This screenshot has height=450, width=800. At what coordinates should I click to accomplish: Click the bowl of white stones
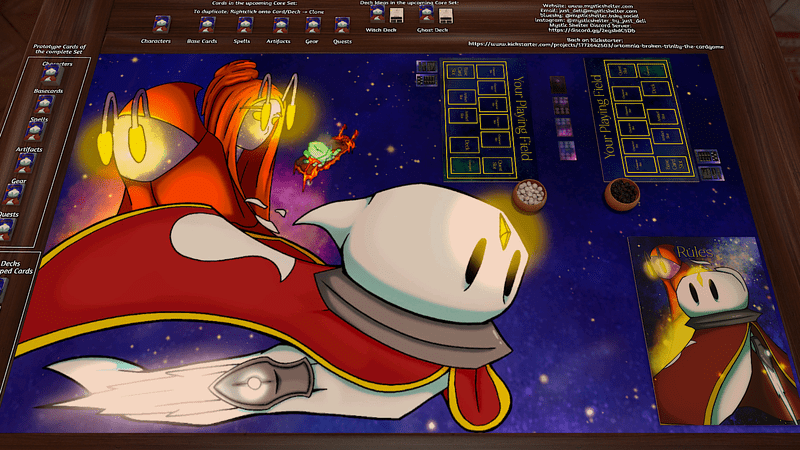[x=528, y=194]
